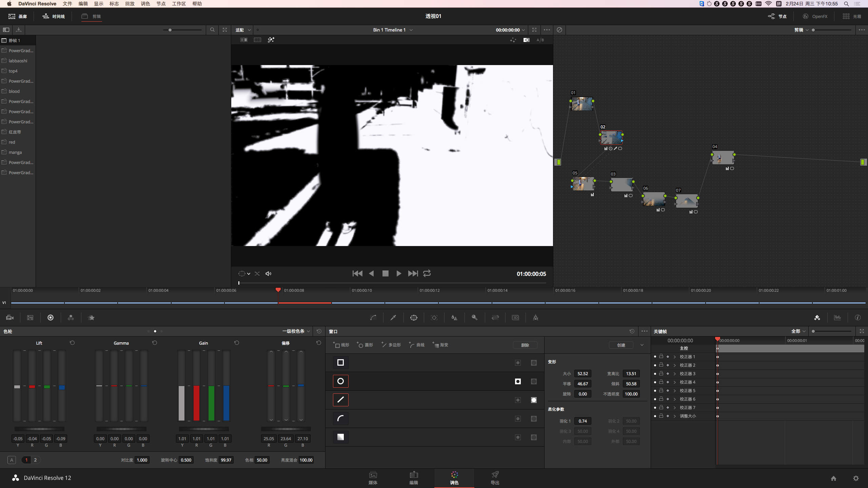Click the bypass grades icon above nodes
The height and width of the screenshot is (488, 868).
pyautogui.click(x=559, y=30)
